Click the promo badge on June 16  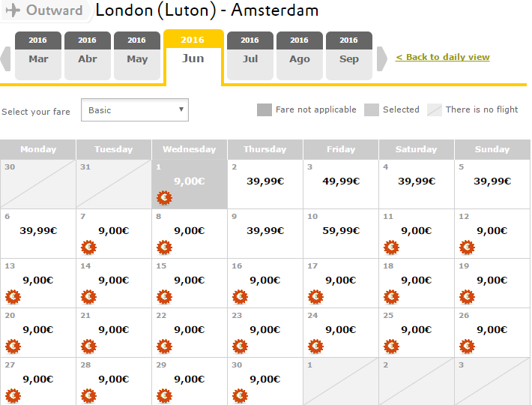pos(240,297)
